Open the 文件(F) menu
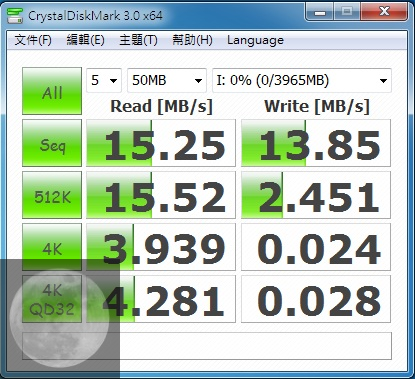 pos(33,40)
